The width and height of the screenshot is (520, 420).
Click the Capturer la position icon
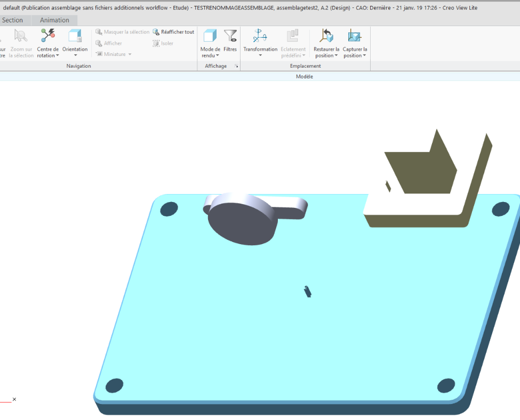click(x=354, y=35)
